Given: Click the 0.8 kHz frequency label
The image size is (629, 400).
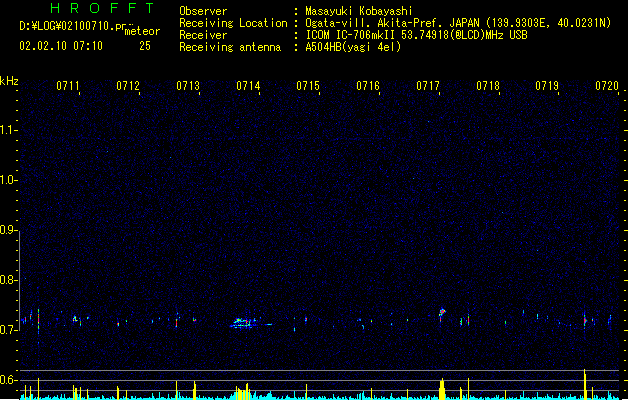Looking at the screenshot, I should 8,280.
